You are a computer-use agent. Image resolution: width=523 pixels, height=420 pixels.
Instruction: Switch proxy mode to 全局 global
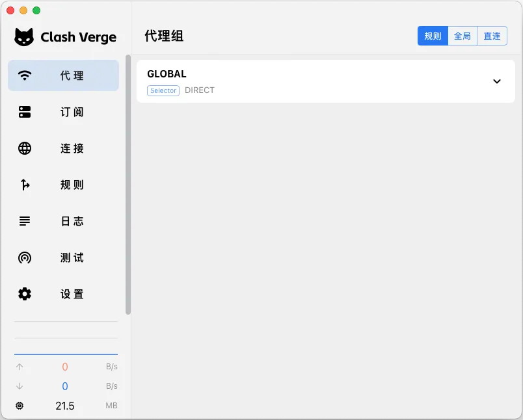point(463,36)
